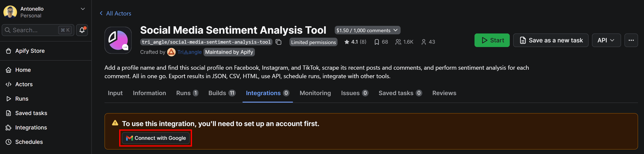Open the sidebar Integrations page
The height and width of the screenshot is (154, 644).
pyautogui.click(x=31, y=128)
